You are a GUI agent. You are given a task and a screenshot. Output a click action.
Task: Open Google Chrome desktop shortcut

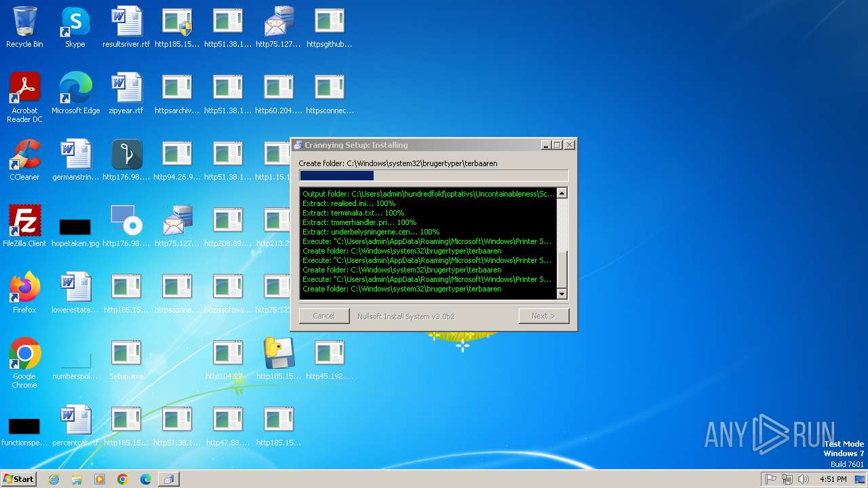coord(24,364)
